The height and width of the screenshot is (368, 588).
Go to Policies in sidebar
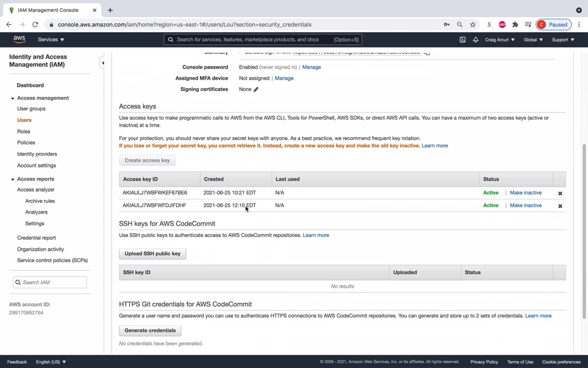click(x=26, y=143)
